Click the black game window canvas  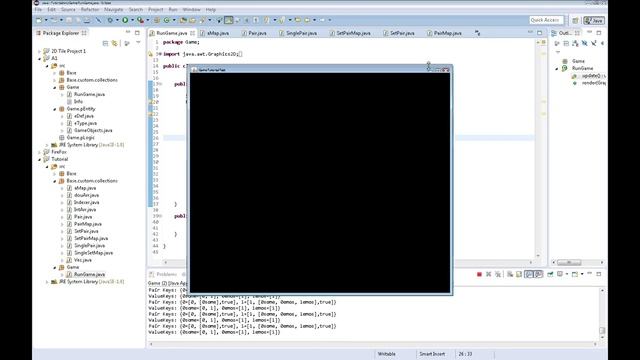(x=320, y=182)
